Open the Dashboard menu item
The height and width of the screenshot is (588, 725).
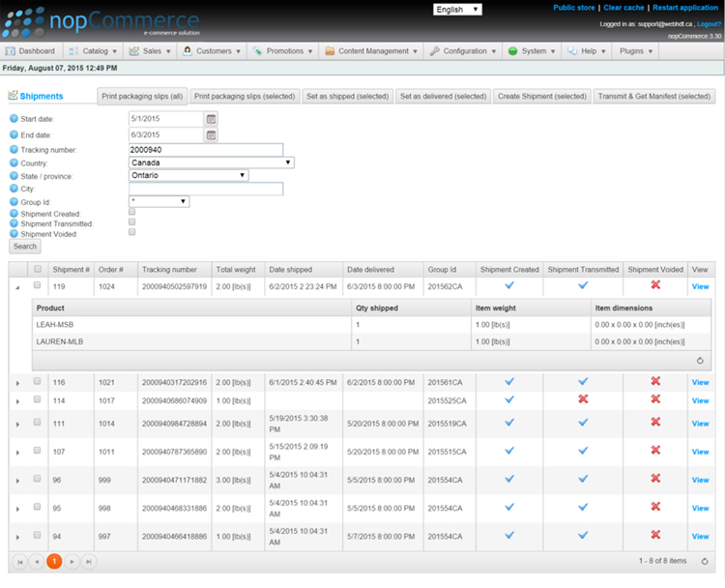pos(31,51)
